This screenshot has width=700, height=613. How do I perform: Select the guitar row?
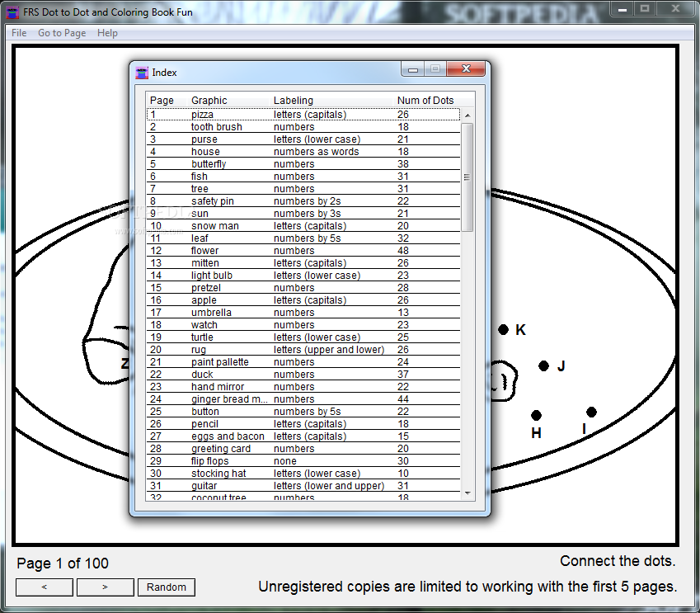(303, 486)
